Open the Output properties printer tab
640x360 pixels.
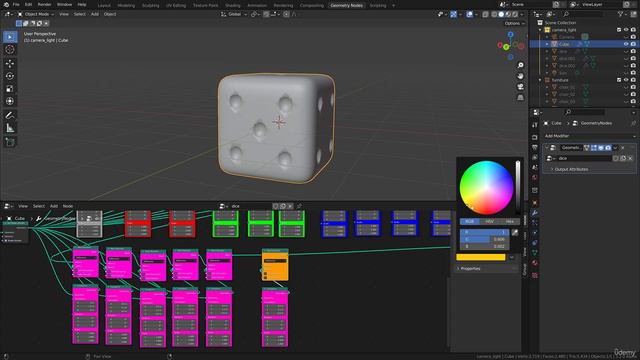click(x=535, y=147)
